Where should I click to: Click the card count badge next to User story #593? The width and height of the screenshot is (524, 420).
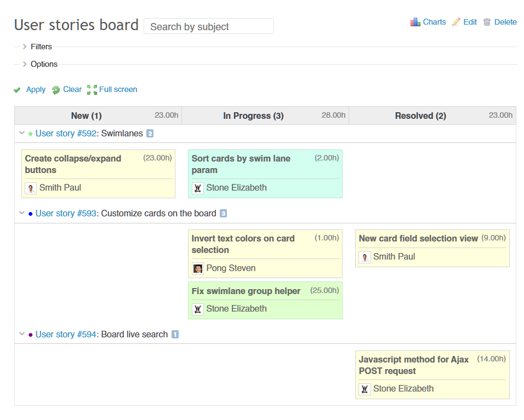point(223,213)
